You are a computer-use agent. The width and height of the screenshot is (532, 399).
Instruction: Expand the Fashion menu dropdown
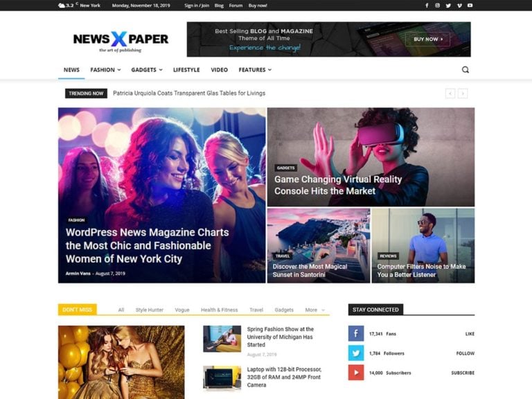coord(105,69)
